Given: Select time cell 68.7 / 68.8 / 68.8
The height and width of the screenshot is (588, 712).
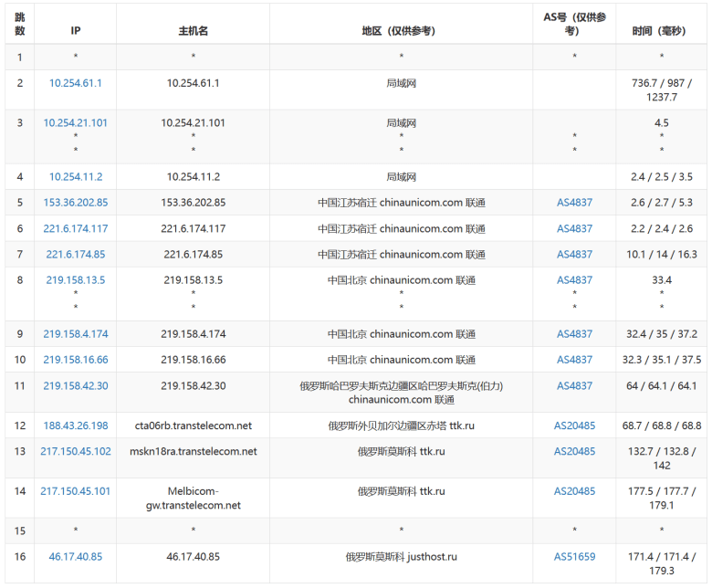Looking at the screenshot, I should [x=662, y=425].
